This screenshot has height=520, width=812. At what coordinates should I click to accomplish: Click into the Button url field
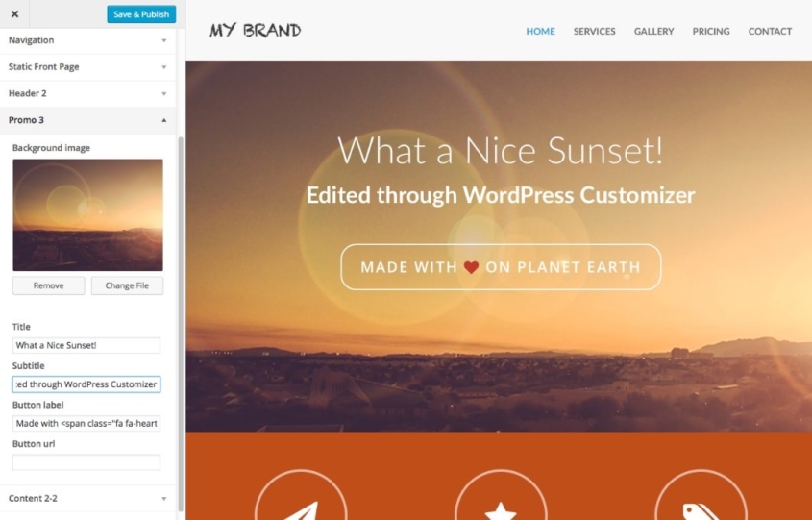point(86,462)
